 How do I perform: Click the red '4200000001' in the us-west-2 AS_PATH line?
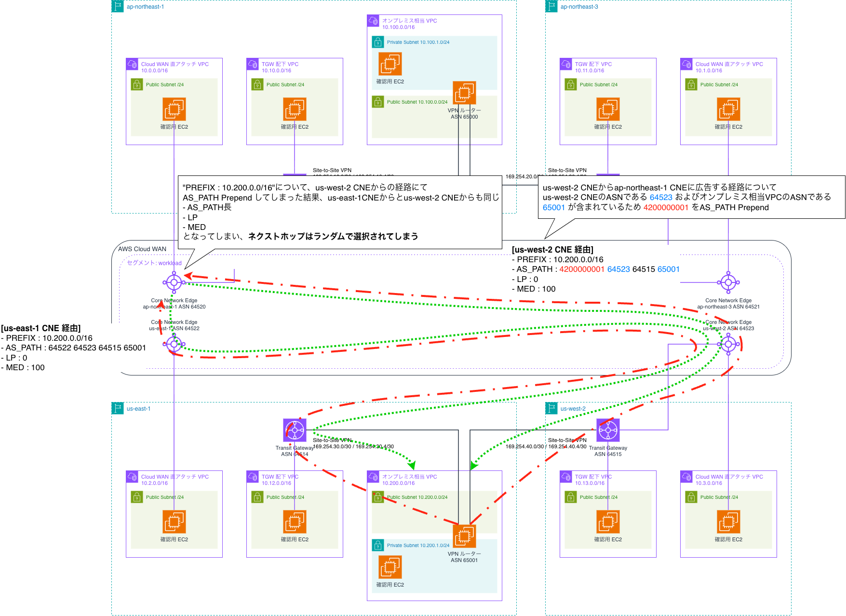pyautogui.click(x=581, y=269)
